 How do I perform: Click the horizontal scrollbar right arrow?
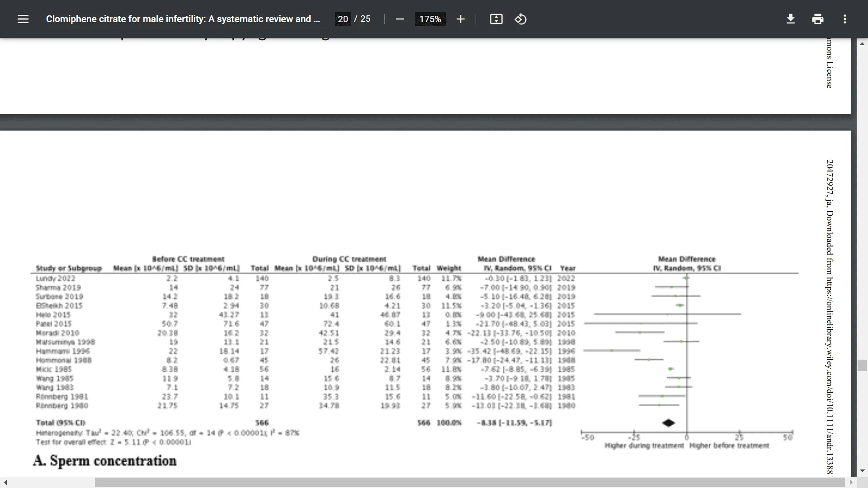coord(851,483)
